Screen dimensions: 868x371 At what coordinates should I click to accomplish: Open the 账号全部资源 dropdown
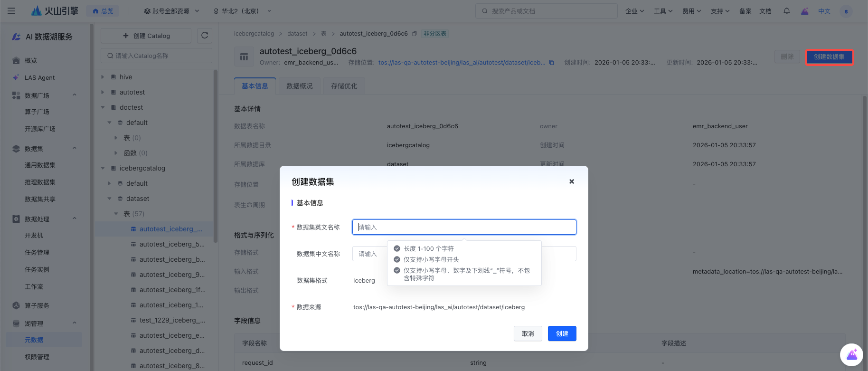coord(171,11)
